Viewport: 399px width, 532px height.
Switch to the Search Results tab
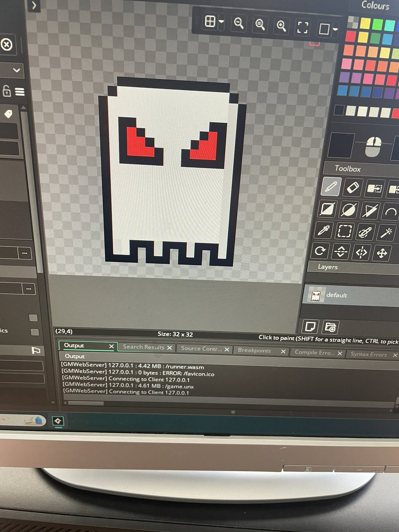(144, 347)
